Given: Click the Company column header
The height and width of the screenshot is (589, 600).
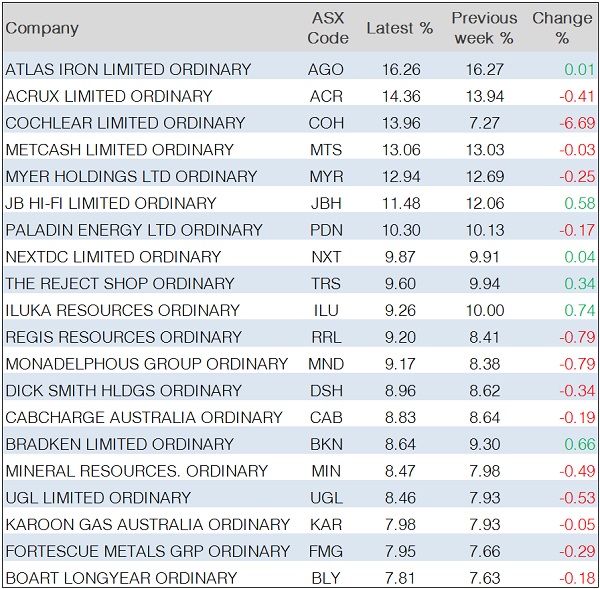Looking at the screenshot, I should coord(42,28).
